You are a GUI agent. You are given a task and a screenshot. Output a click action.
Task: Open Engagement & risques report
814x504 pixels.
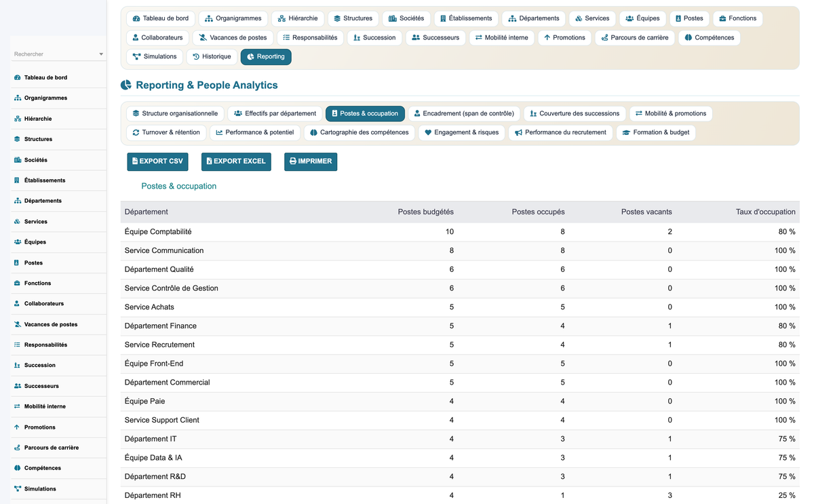(461, 133)
